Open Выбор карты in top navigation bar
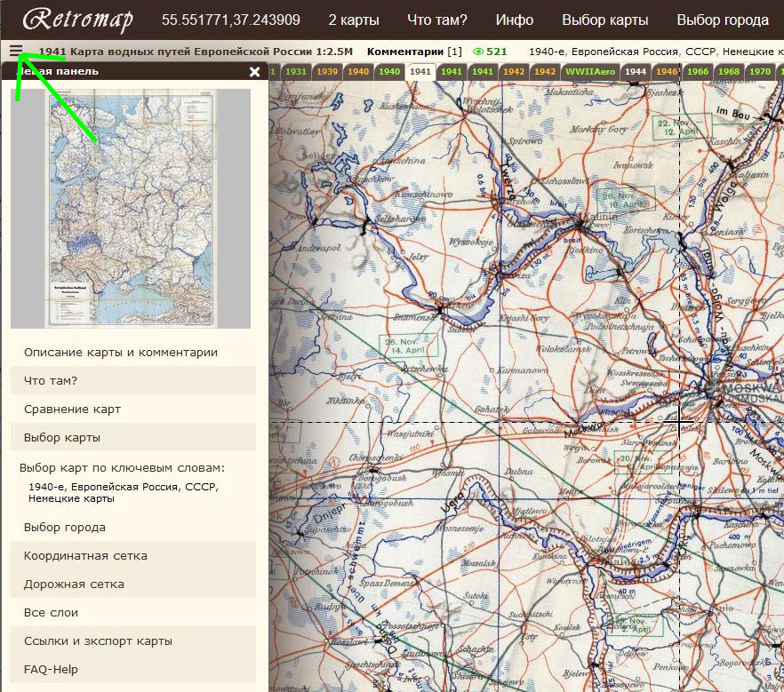 (x=605, y=20)
